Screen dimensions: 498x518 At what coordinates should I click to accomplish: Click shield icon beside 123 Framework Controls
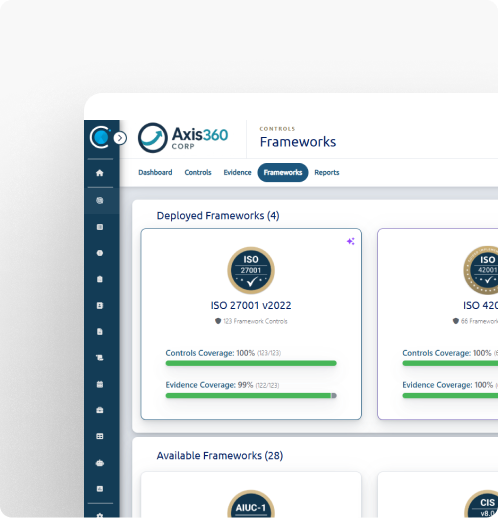[x=218, y=321]
